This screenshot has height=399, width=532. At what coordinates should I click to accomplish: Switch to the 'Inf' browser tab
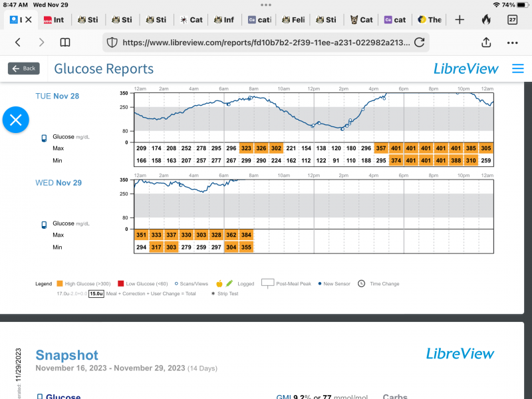pos(223,20)
